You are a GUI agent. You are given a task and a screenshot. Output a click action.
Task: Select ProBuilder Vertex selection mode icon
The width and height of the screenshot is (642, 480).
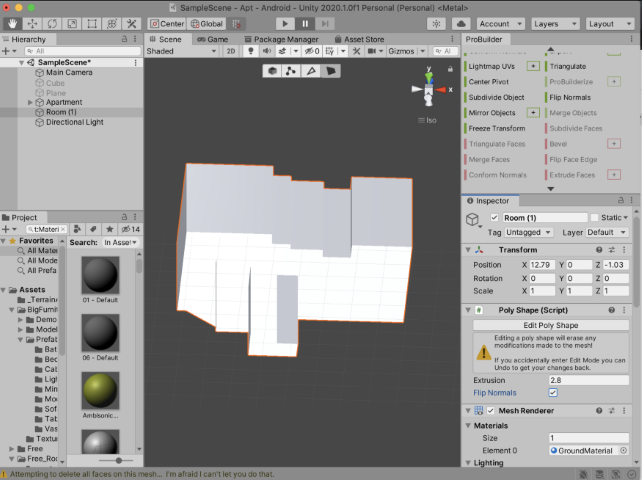coord(290,70)
